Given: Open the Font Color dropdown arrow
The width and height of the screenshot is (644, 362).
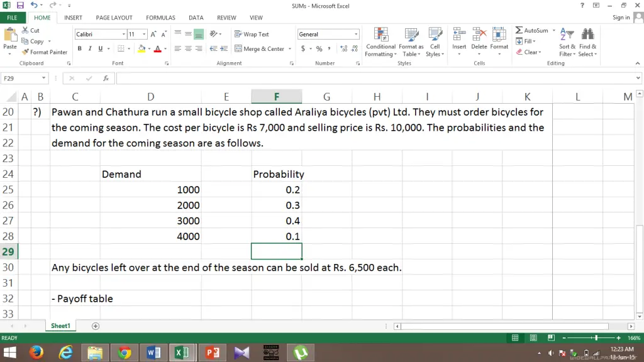Looking at the screenshot, I should pyautogui.click(x=165, y=49).
